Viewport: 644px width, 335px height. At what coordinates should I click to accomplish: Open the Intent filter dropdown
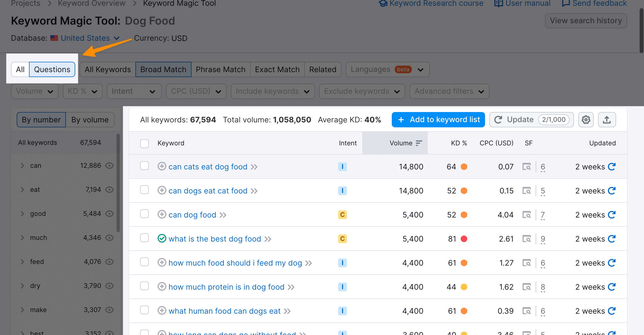coord(133,91)
